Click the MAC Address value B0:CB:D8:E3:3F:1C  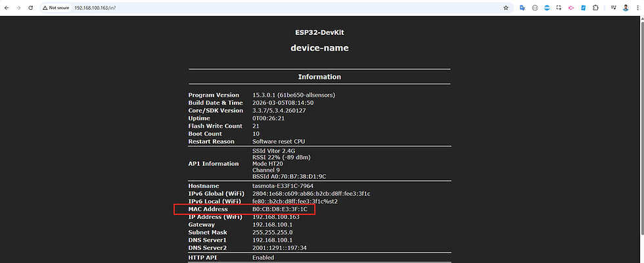click(280, 209)
